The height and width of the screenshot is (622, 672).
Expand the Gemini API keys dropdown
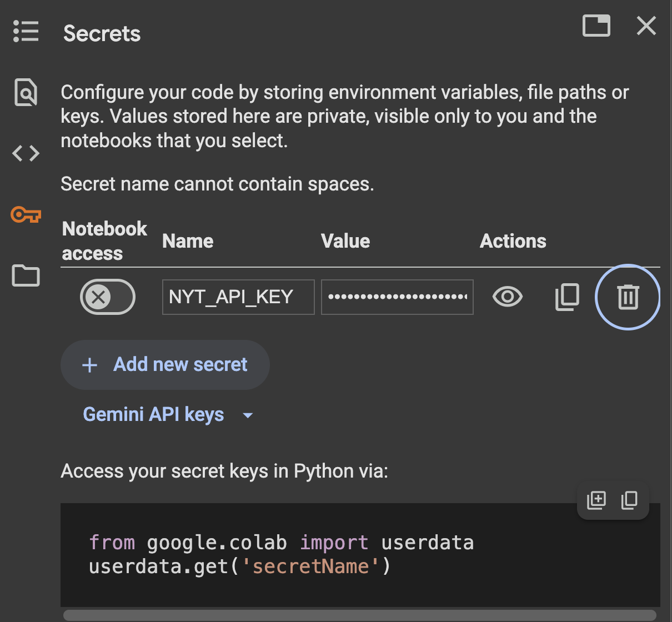point(153,415)
